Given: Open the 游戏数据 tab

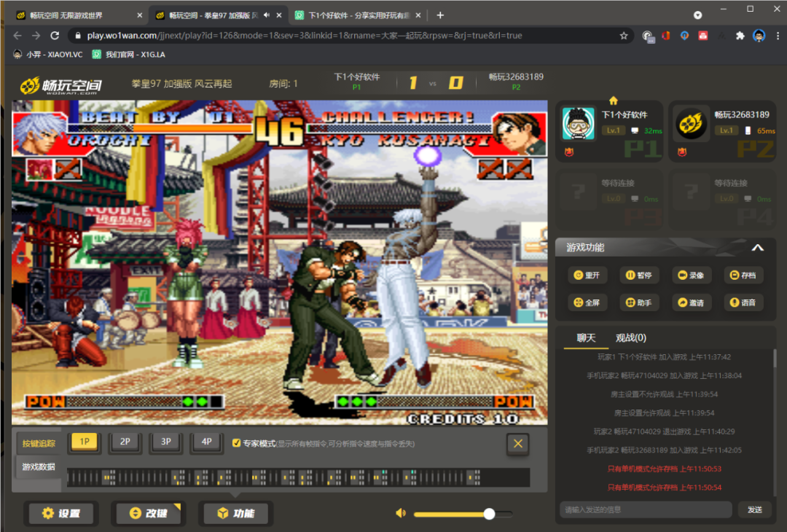Looking at the screenshot, I should [39, 466].
